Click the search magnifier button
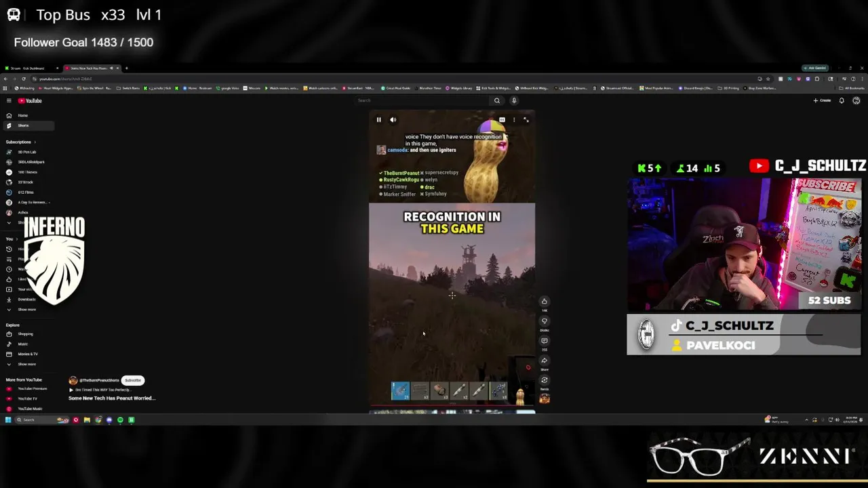 tap(497, 100)
